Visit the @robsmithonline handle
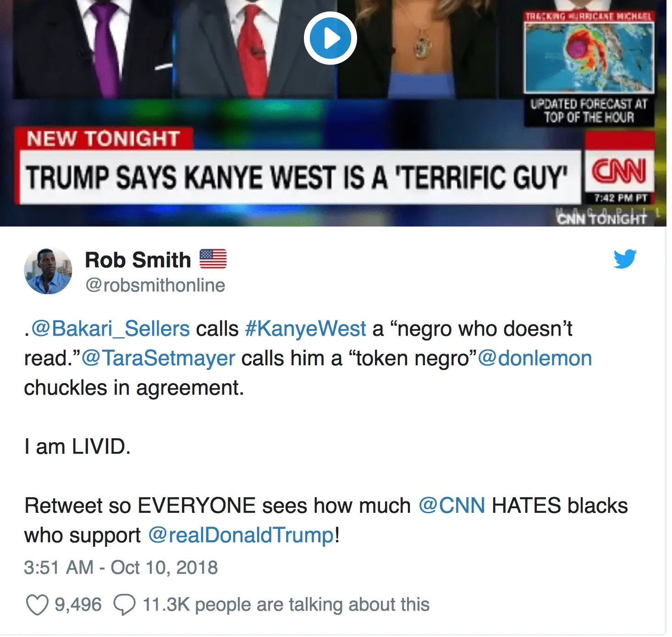Screen dimensions: 672x637 click(x=155, y=285)
